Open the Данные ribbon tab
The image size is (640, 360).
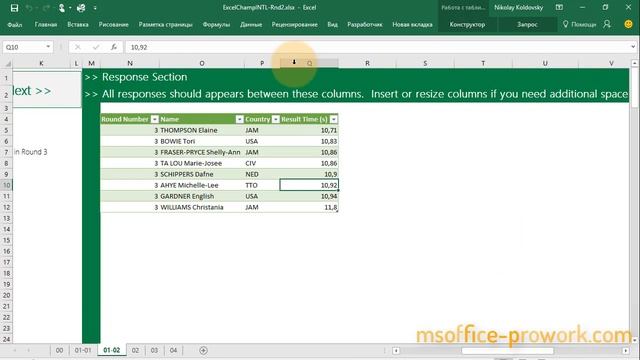pos(251,24)
